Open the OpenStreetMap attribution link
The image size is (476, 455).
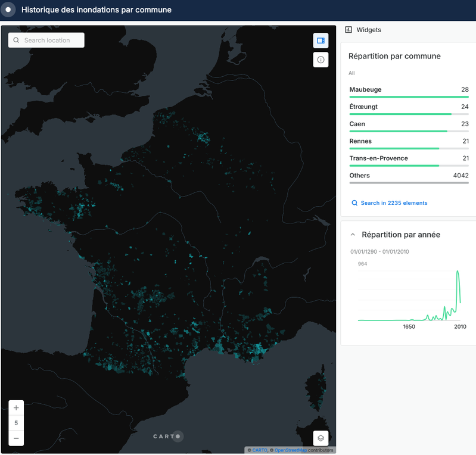click(x=290, y=450)
